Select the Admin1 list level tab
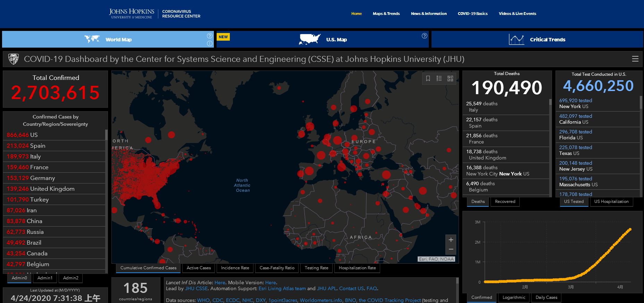Viewport: 644px width, 303px height. (x=45, y=278)
